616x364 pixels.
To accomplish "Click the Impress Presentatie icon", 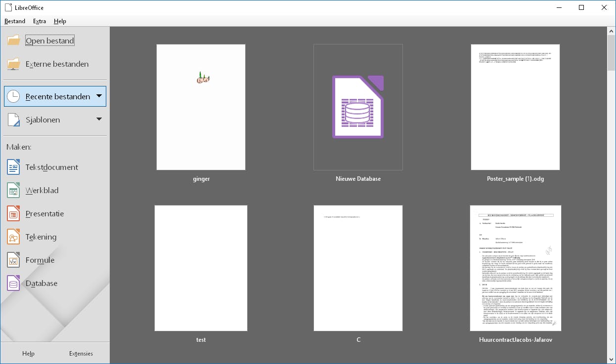I will click(13, 213).
